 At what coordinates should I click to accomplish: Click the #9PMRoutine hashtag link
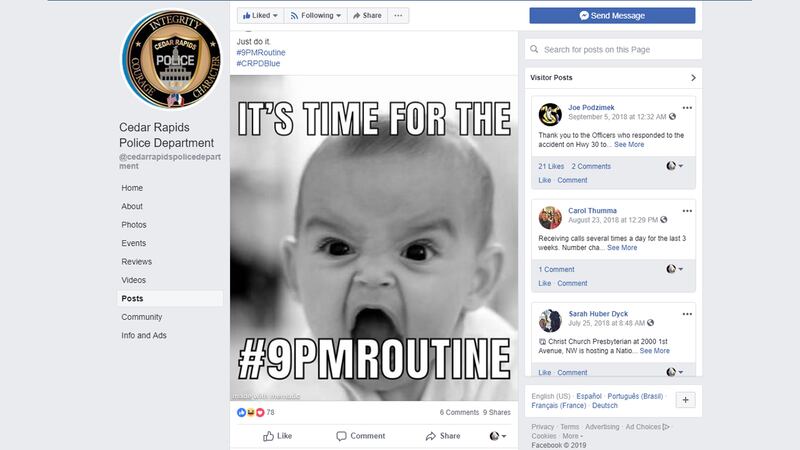coord(259,52)
